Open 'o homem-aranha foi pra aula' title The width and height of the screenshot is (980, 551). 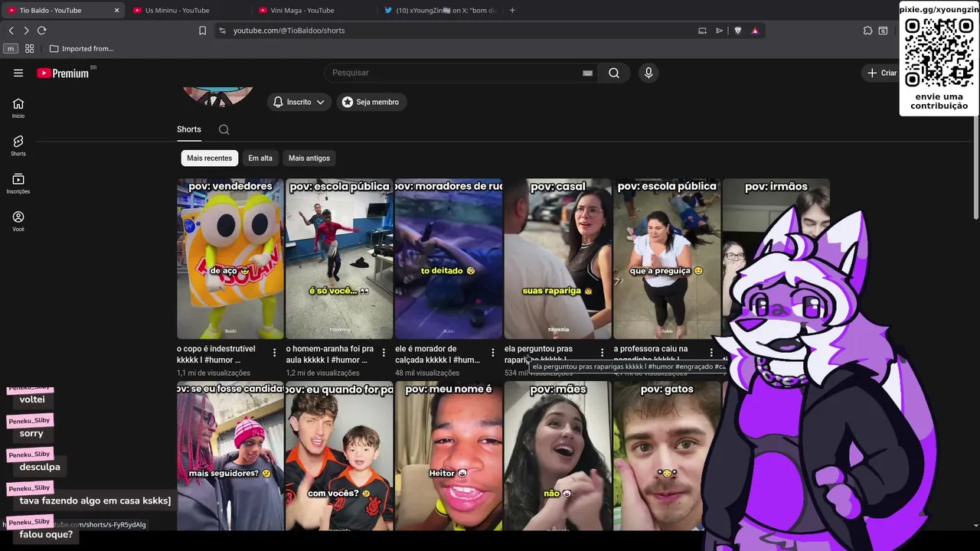click(x=330, y=354)
